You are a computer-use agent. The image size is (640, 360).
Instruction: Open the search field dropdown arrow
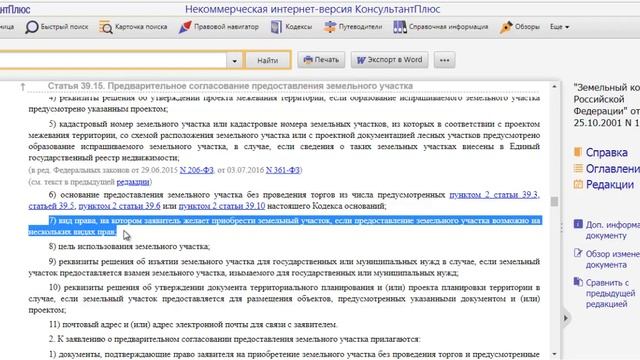click(234, 60)
